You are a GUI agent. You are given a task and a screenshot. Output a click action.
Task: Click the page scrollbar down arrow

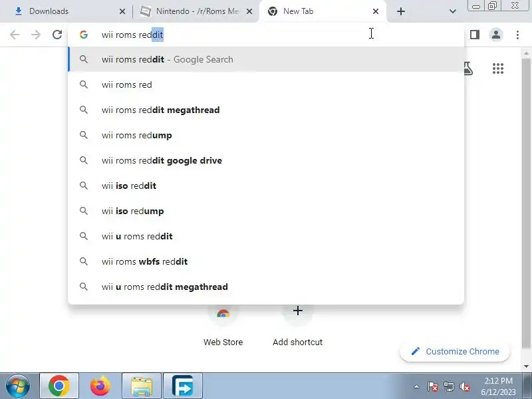526,366
